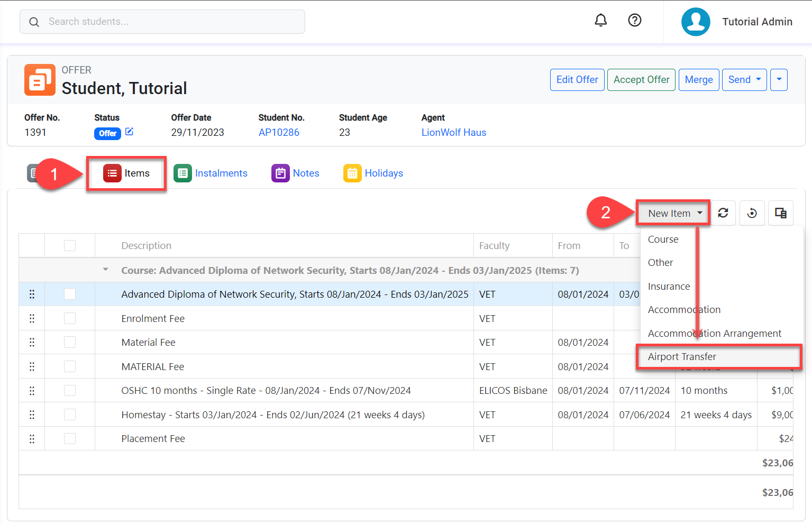Click the green Instalments icon

tap(183, 173)
